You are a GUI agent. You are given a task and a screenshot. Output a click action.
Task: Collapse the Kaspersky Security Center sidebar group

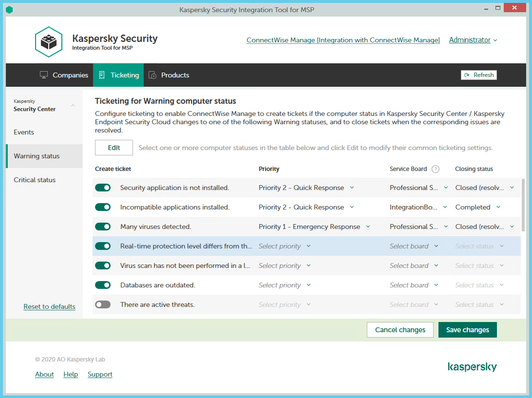click(x=73, y=105)
